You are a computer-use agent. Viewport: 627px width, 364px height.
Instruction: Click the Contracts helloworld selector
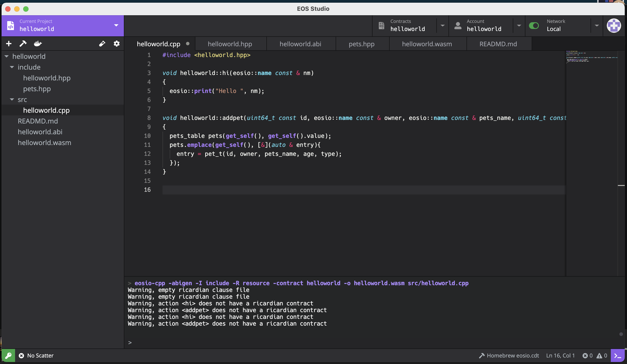pyautogui.click(x=408, y=26)
